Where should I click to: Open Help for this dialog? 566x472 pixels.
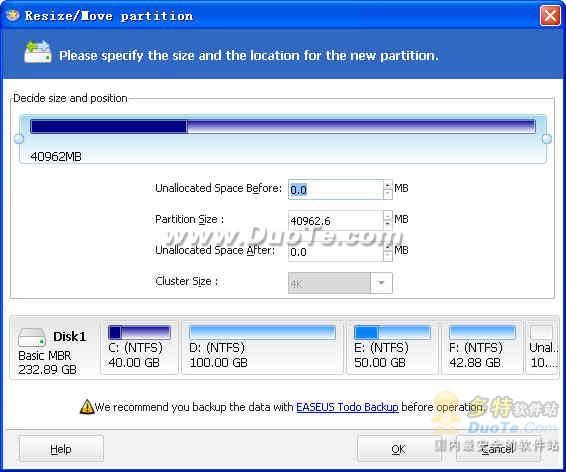(x=61, y=449)
